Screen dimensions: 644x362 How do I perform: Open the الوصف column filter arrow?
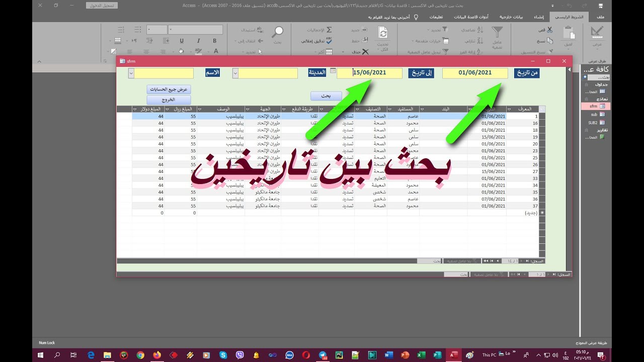pyautogui.click(x=200, y=109)
